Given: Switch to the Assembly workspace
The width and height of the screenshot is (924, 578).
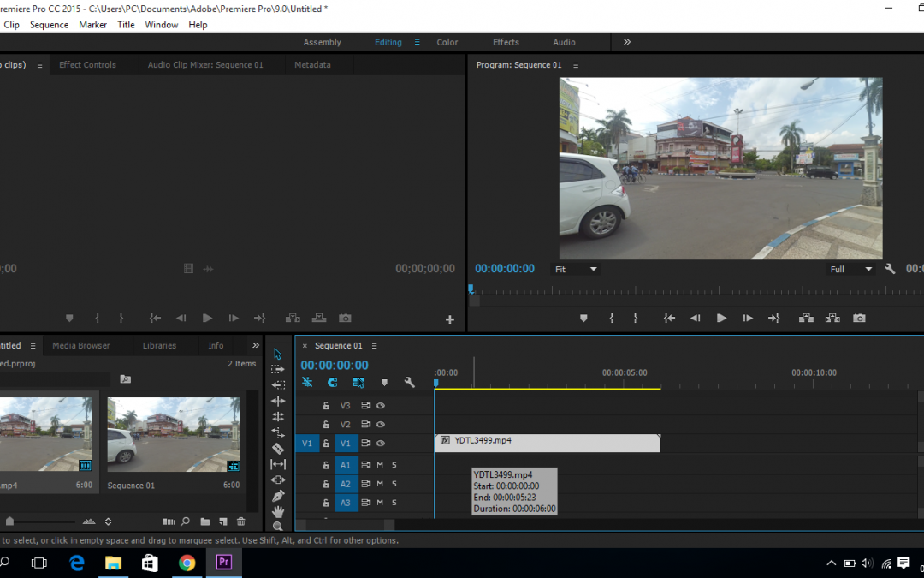Looking at the screenshot, I should [322, 42].
